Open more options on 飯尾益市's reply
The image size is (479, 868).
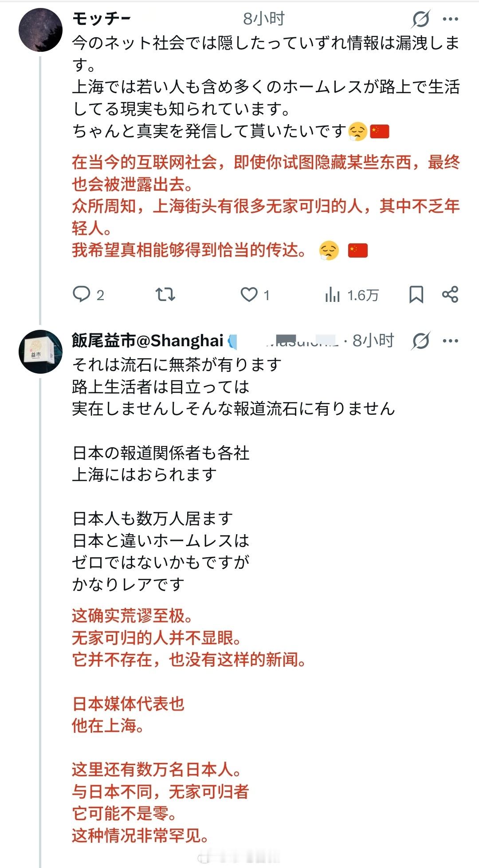click(x=451, y=341)
